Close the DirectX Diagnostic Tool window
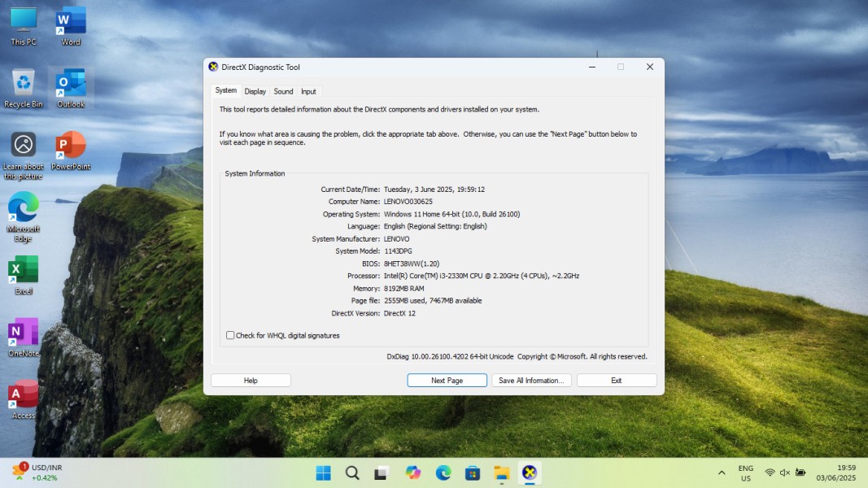 coord(650,67)
